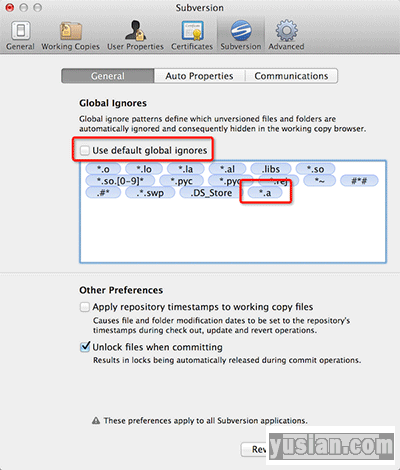Uncheck Unlock files when committing

(x=85, y=347)
